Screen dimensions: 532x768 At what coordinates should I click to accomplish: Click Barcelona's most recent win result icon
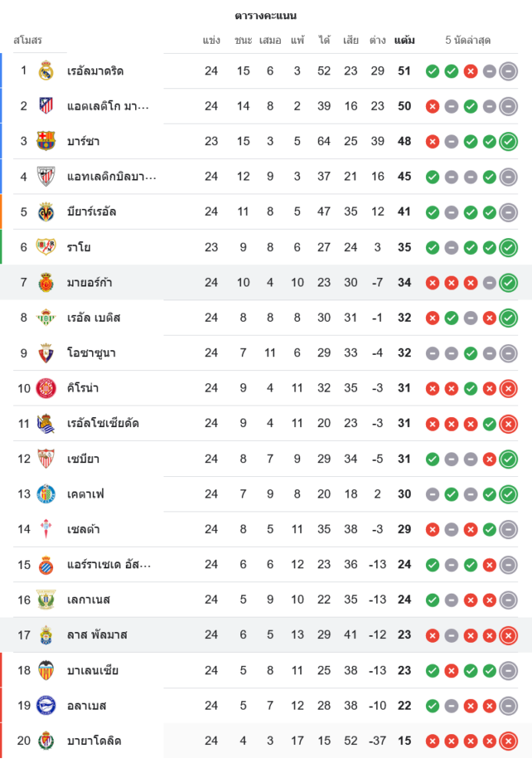[507, 141]
